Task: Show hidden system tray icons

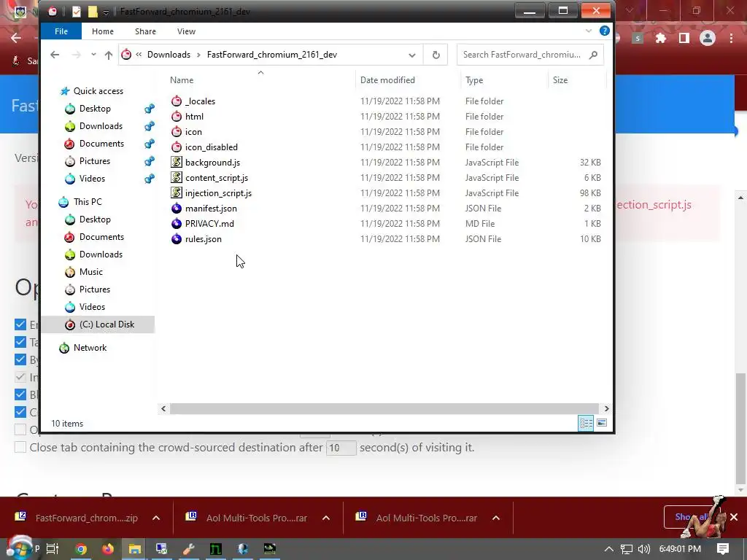Action: click(x=609, y=549)
